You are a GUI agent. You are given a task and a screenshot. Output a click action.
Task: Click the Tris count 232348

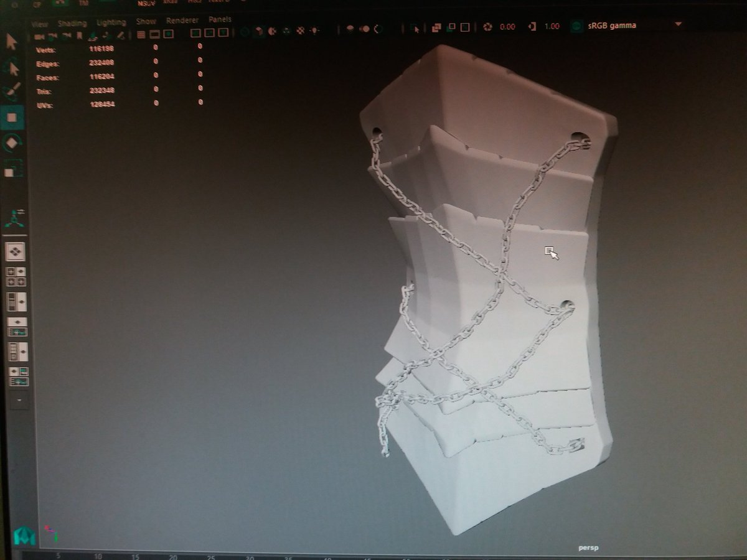pos(101,91)
